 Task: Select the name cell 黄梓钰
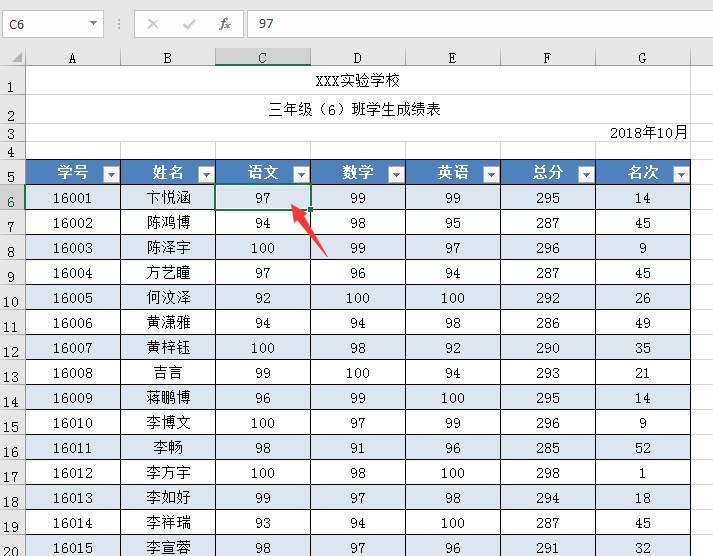(x=168, y=348)
